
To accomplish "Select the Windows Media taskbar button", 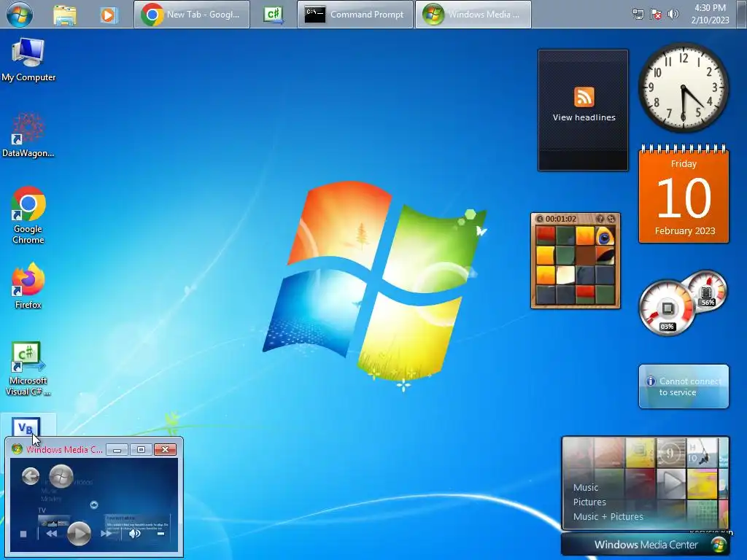I will coord(473,15).
